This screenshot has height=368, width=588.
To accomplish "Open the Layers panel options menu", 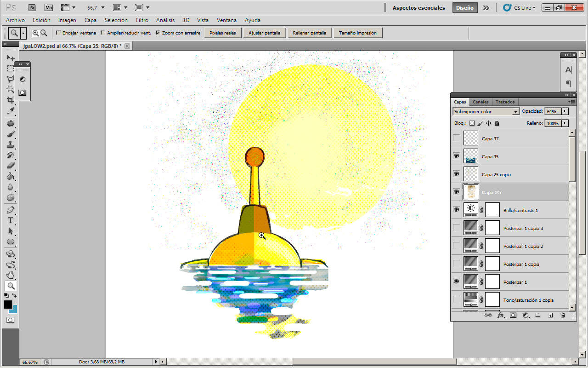I will tap(571, 102).
